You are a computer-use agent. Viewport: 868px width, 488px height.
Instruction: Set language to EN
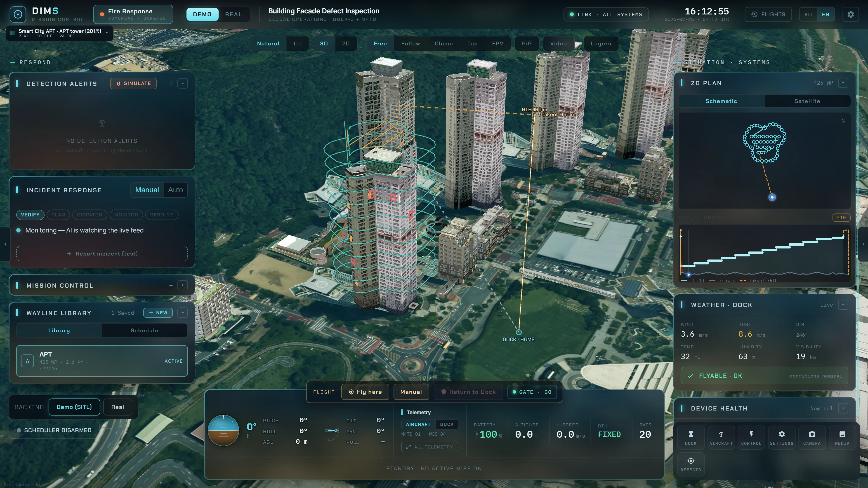tap(826, 14)
